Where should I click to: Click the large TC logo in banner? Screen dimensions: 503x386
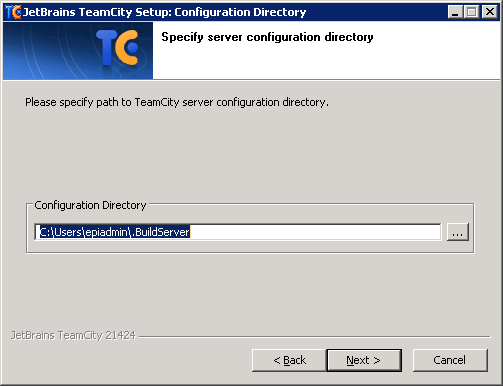(x=117, y=47)
